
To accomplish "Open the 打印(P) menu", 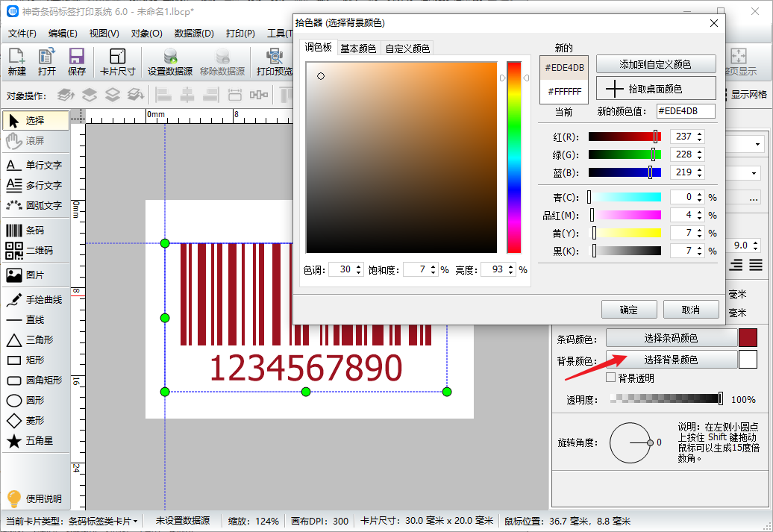I will point(240,34).
